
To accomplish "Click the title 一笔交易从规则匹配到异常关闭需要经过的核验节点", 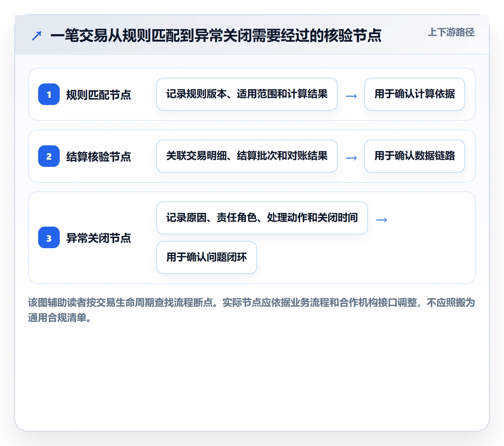I will pyautogui.click(x=216, y=36).
